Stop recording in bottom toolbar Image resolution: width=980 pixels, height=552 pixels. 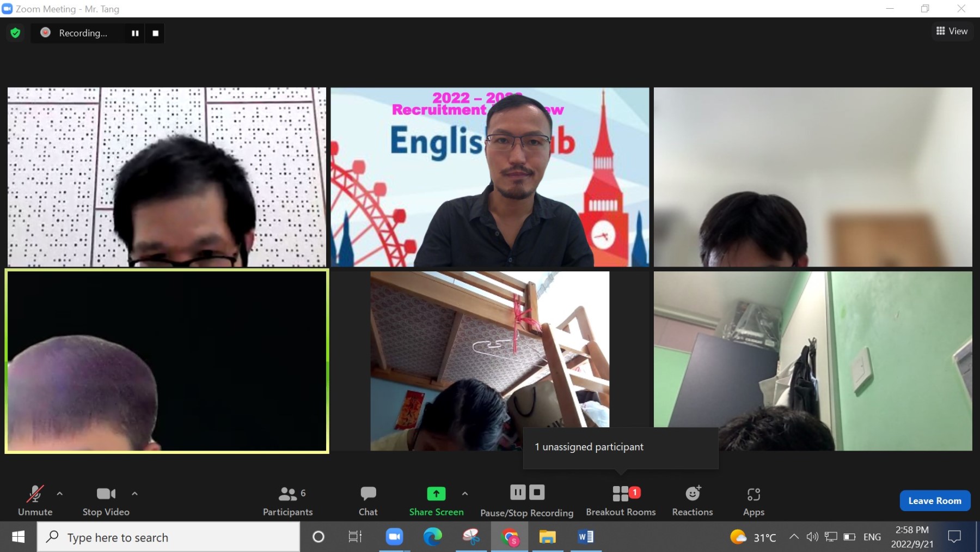point(537,493)
